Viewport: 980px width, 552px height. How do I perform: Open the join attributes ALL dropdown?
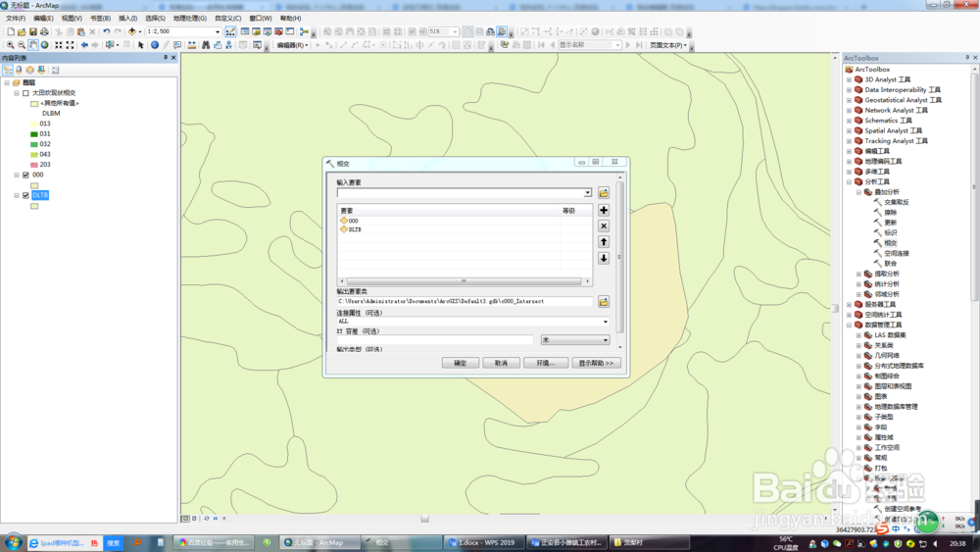(x=605, y=322)
